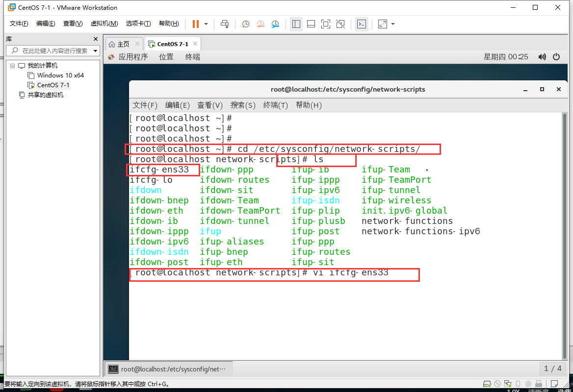Open the VMware 文件(F) menu

point(19,24)
